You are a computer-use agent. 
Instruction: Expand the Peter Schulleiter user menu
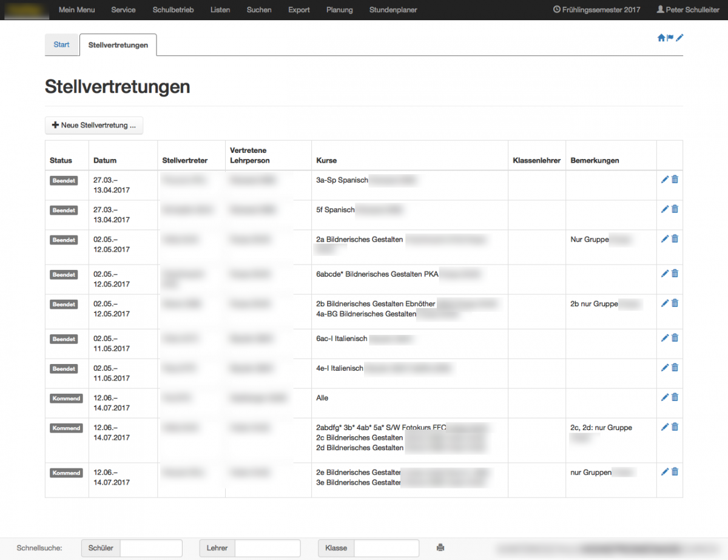coord(688,10)
